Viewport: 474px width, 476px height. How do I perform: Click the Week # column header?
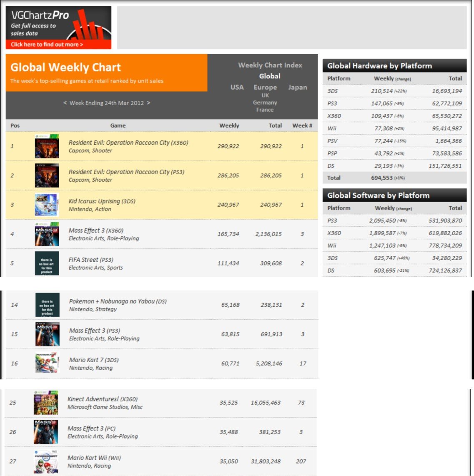point(302,125)
